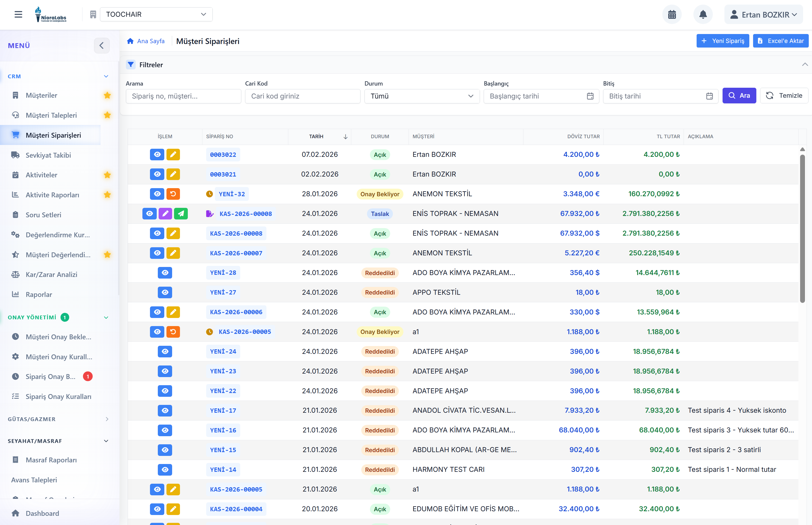Edit order 0003022 with pencil icon

(x=173, y=154)
